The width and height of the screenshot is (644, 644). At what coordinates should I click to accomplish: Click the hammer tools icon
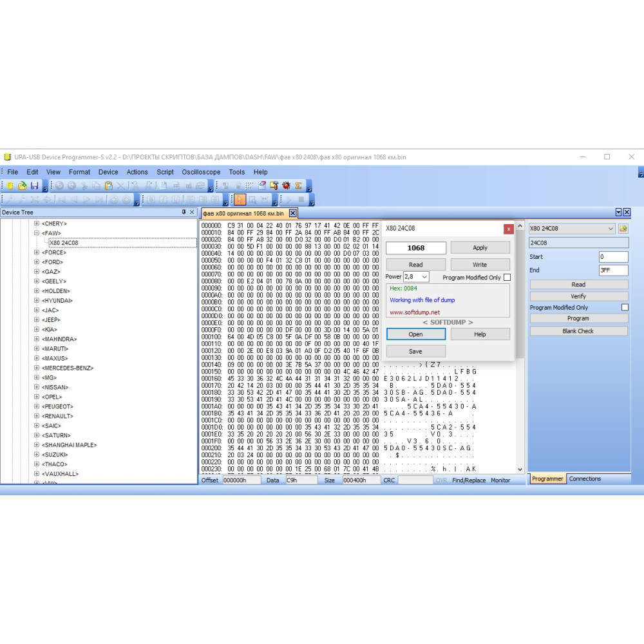pos(274,185)
